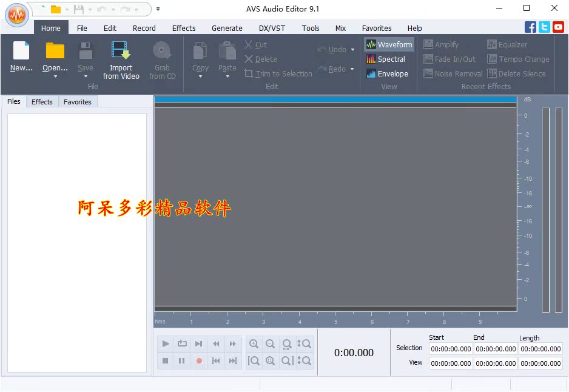Click Grab from CD

(x=162, y=60)
